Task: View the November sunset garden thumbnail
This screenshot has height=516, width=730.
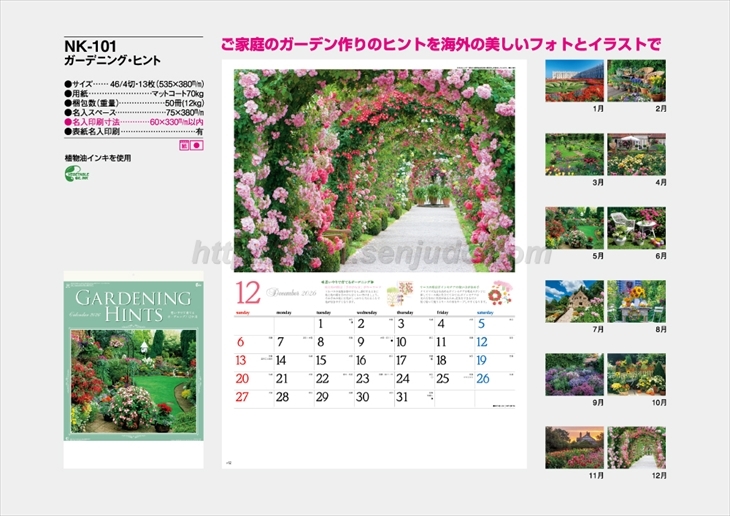Action: click(574, 447)
